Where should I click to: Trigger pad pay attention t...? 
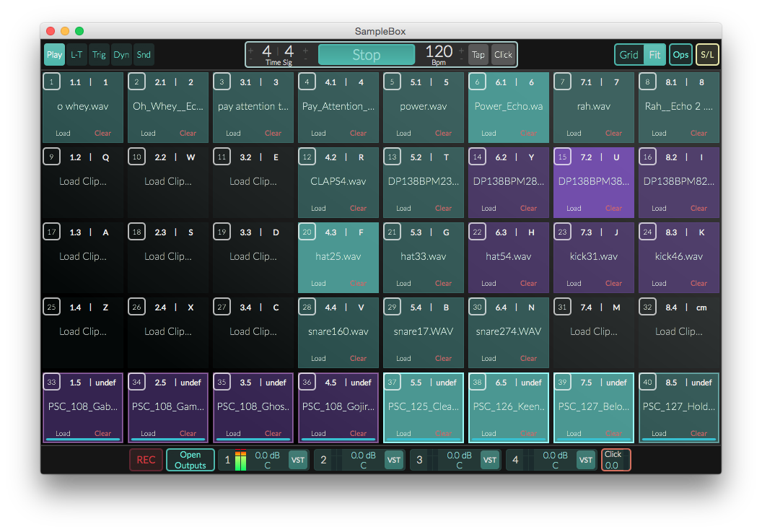click(x=253, y=107)
